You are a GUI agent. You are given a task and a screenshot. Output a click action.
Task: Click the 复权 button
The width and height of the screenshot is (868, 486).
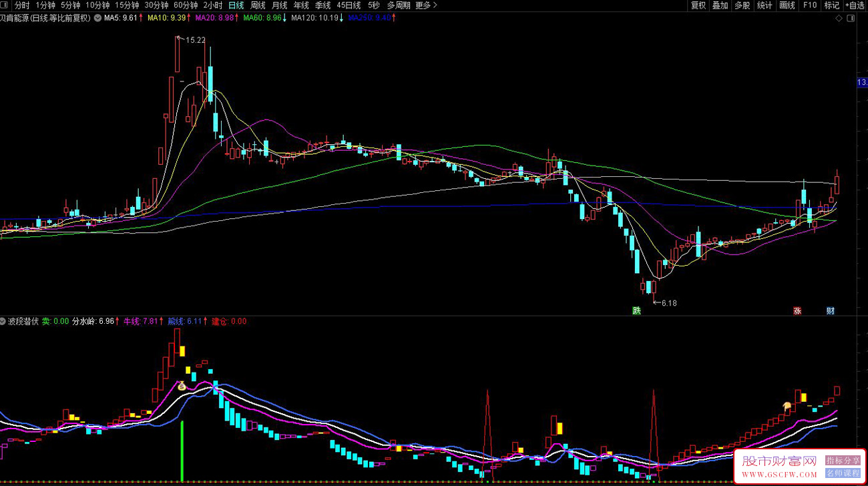(698, 5)
